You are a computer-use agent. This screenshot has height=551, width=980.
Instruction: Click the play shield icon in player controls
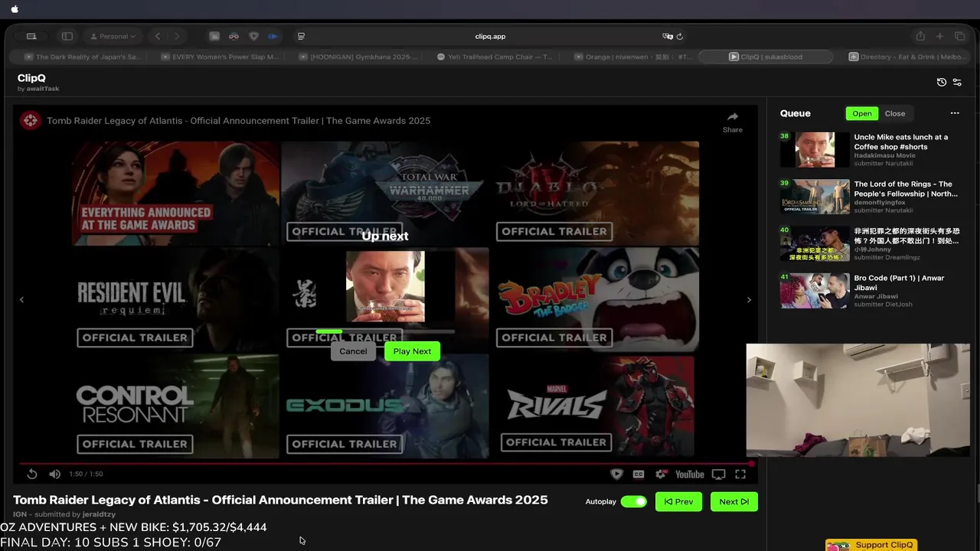click(x=616, y=474)
